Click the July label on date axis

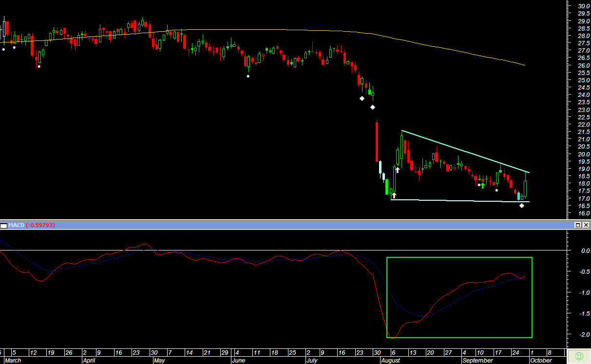pyautogui.click(x=311, y=361)
